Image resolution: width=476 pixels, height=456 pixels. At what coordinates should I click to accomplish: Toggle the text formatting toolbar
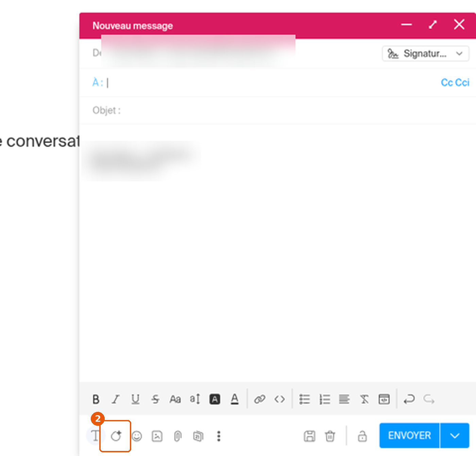point(96,436)
